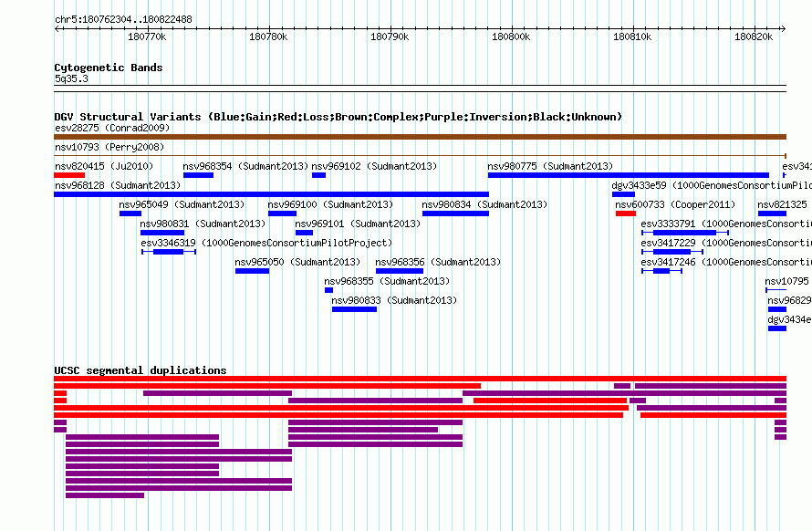
Task: Open the esv3417246 variant label
Action: tap(726, 262)
